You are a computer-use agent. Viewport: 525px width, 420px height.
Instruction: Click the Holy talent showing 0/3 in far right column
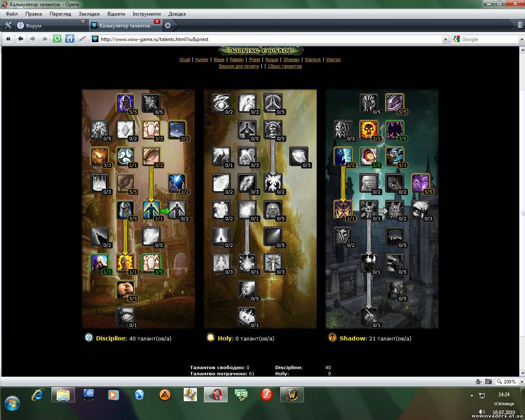(x=299, y=156)
